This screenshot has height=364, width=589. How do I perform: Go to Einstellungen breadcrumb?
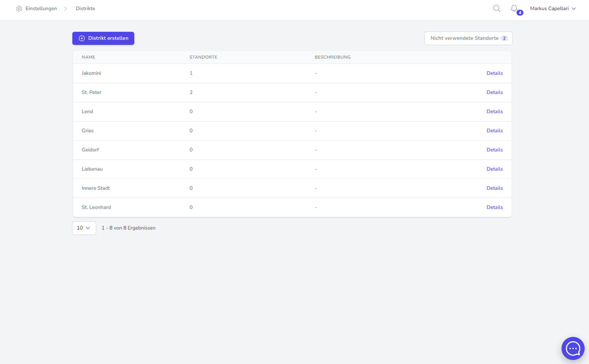point(41,8)
